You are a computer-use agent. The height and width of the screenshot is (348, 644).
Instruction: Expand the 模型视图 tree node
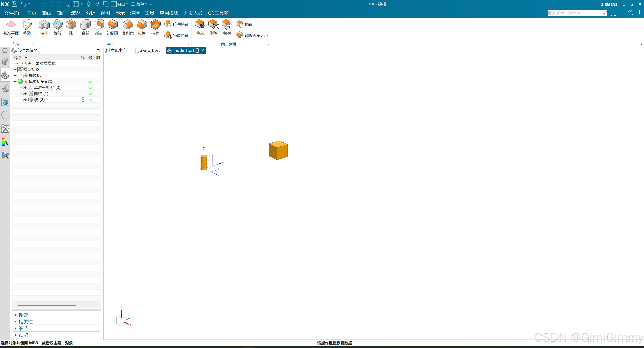[x=15, y=70]
